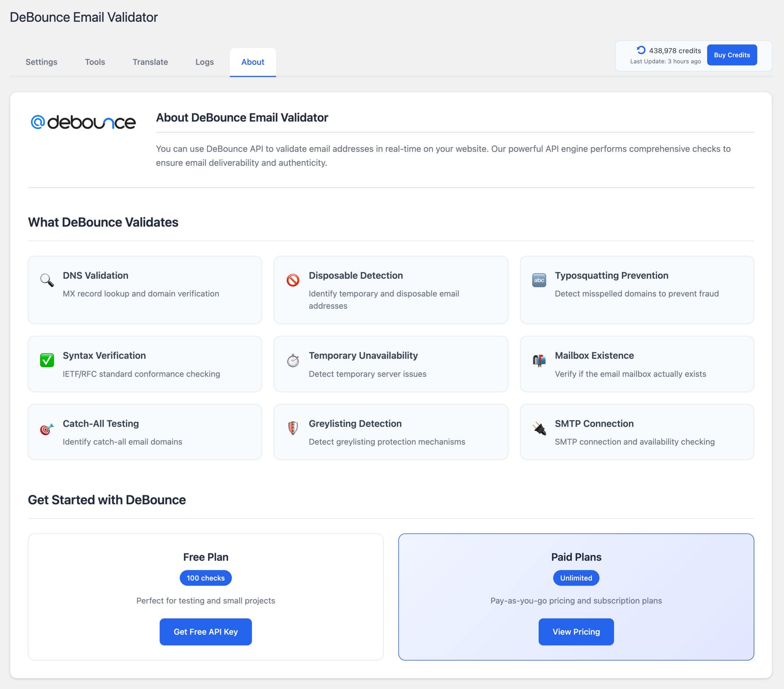Click Perfect for testing and small projects
This screenshot has width=784, height=689.
[x=206, y=601]
